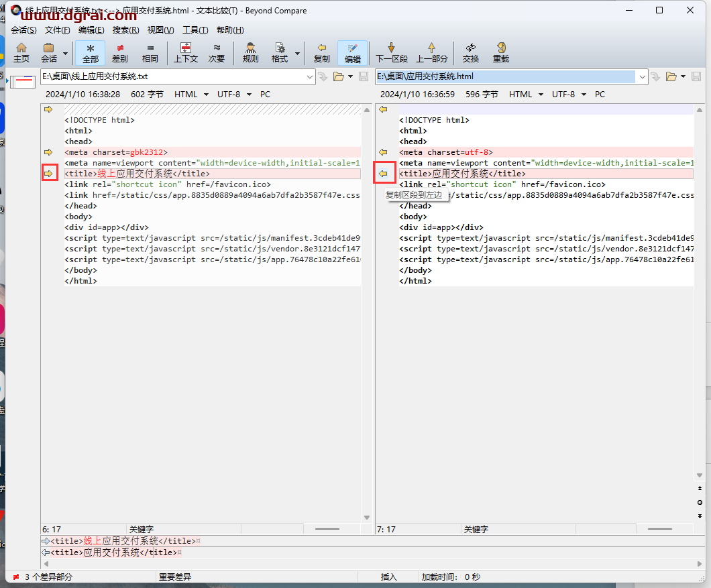Copy title line section to right
The width and height of the screenshot is (711, 588).
pyautogui.click(x=48, y=174)
